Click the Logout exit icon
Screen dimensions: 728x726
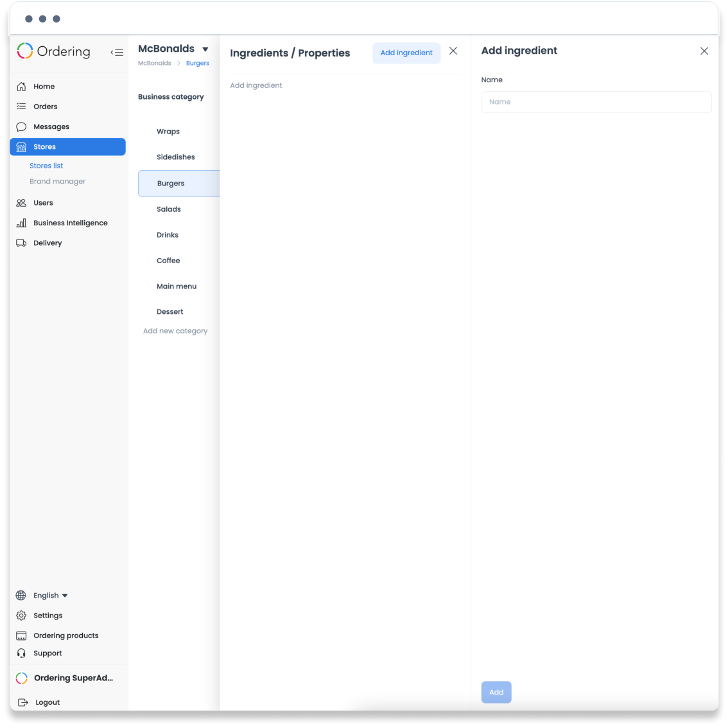pyautogui.click(x=22, y=702)
